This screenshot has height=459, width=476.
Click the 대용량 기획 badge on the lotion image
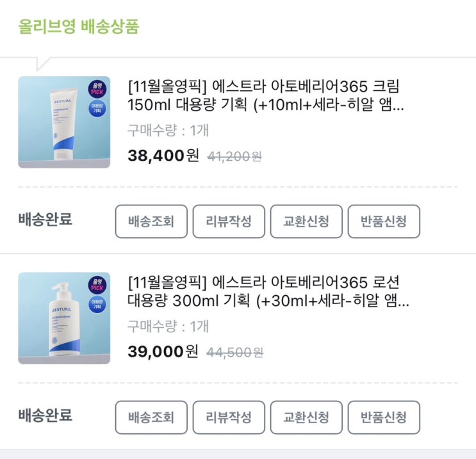pyautogui.click(x=97, y=303)
